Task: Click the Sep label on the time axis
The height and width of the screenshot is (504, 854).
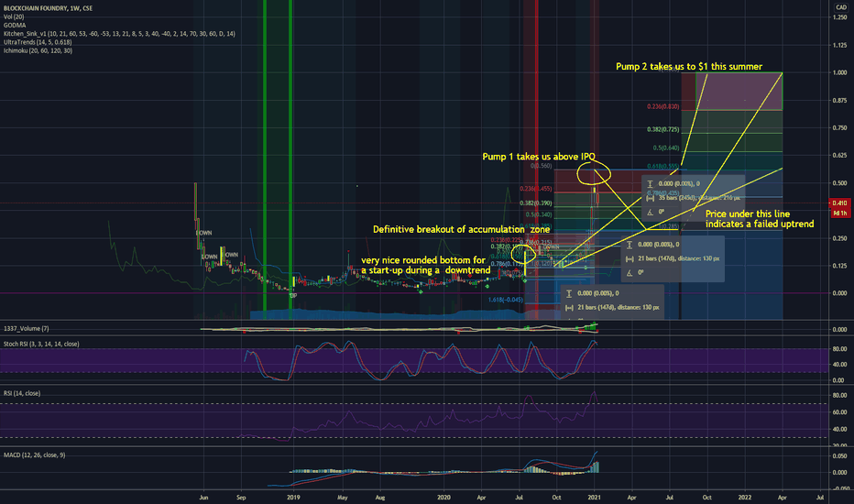Action: pos(241,497)
